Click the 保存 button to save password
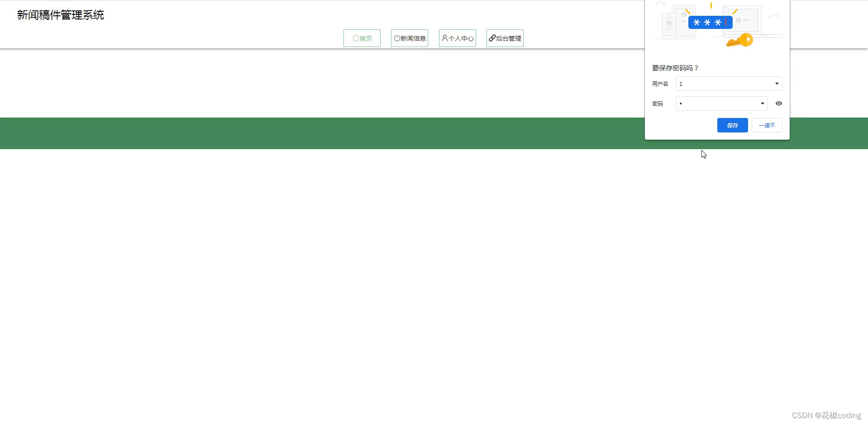This screenshot has width=868, height=424. [733, 125]
